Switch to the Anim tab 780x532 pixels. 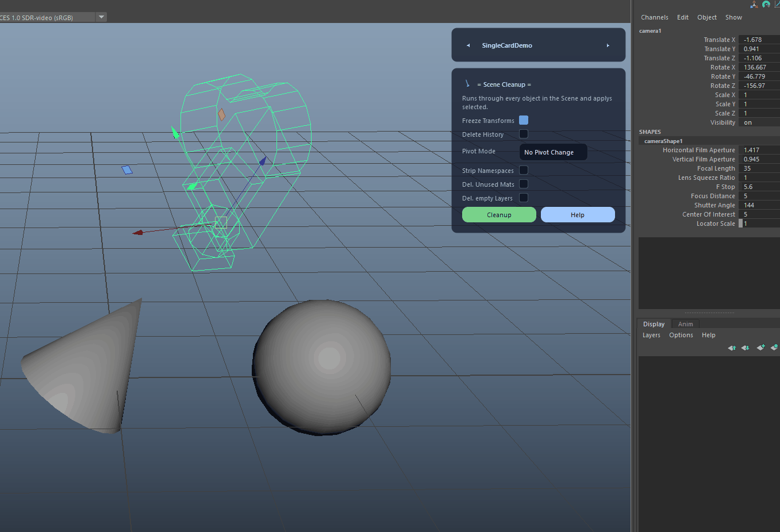(x=686, y=324)
